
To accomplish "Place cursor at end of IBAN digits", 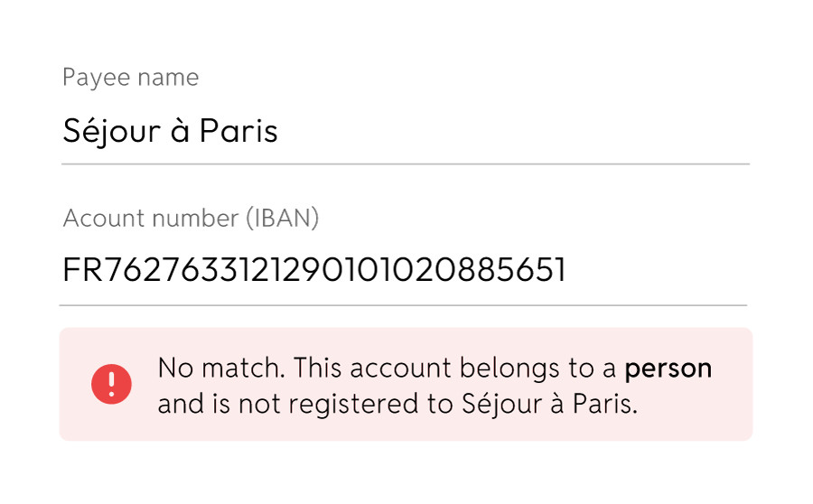I will pyautogui.click(x=566, y=270).
